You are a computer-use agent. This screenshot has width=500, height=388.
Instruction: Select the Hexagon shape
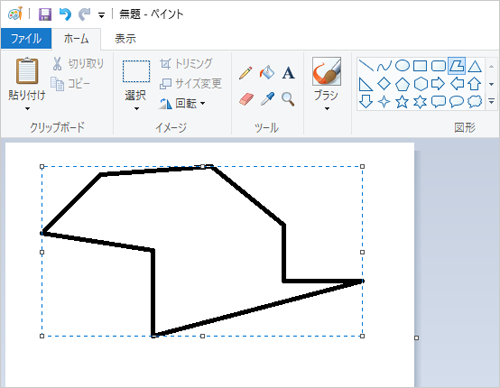click(x=420, y=84)
